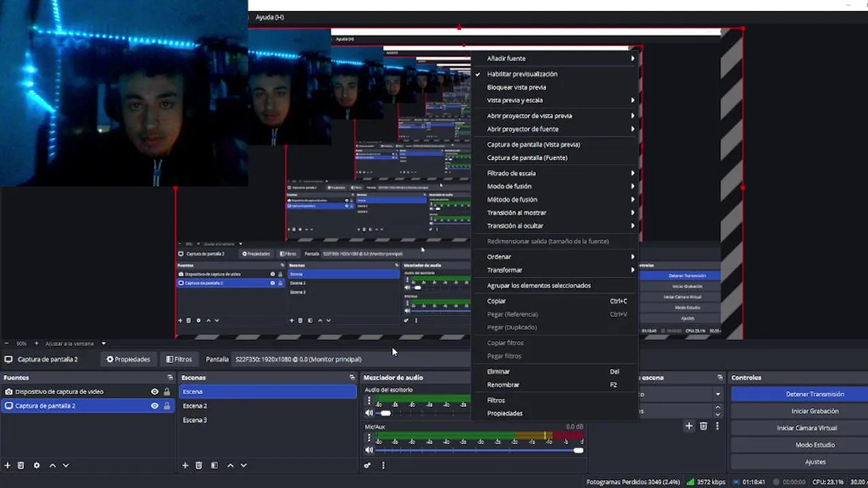The height and width of the screenshot is (488, 868).
Task: Expand Abrir proyector de fuente submenu
Action: pos(554,129)
